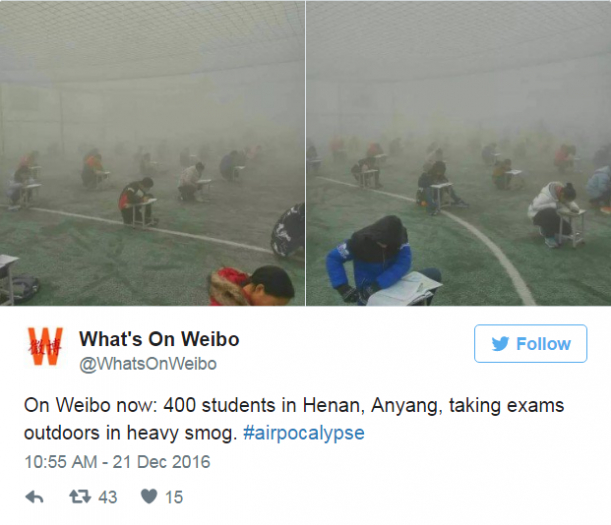Click the empty desk at left photo edge

click(x=8, y=278)
